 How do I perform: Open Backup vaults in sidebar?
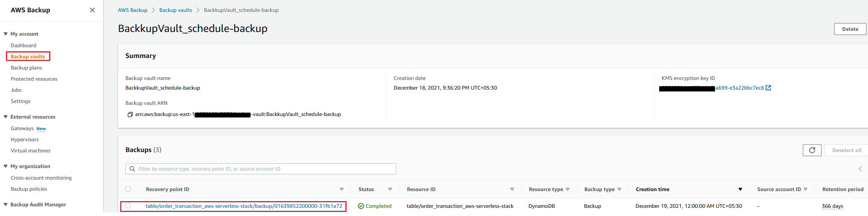click(x=28, y=57)
